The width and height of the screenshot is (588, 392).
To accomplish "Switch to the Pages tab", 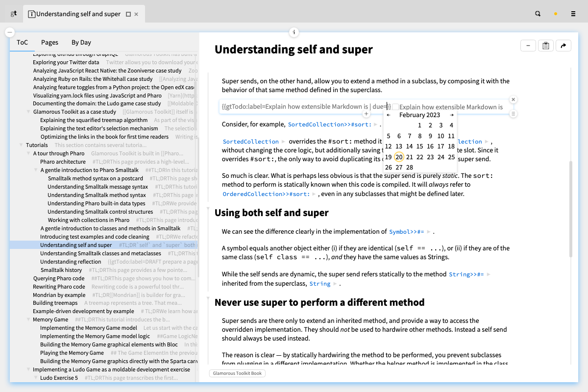I will 49,42.
